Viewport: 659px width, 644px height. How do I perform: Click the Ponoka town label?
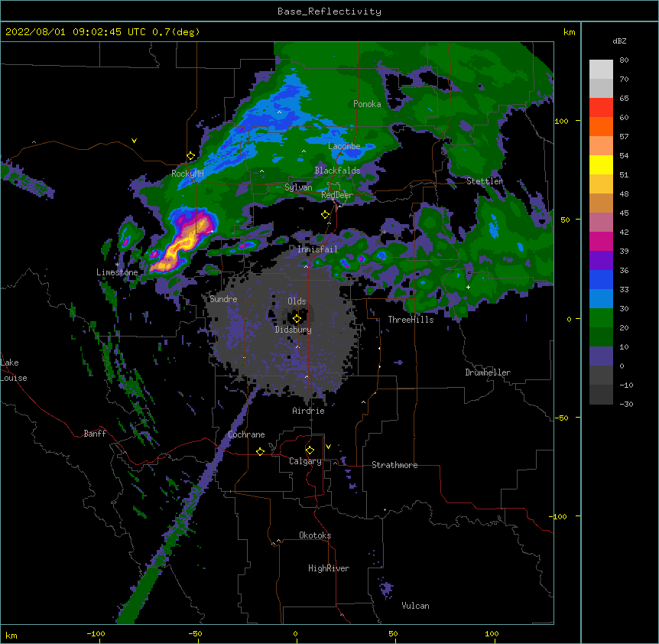(367, 104)
